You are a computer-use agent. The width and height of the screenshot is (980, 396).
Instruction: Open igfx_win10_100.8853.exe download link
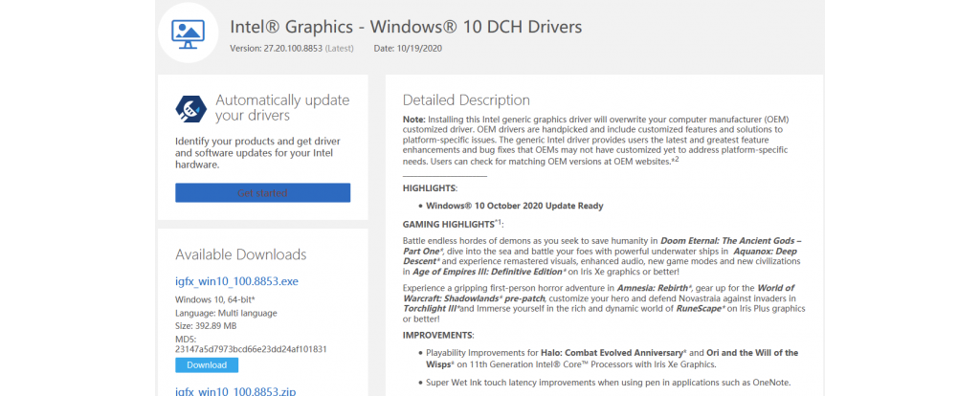tap(237, 282)
